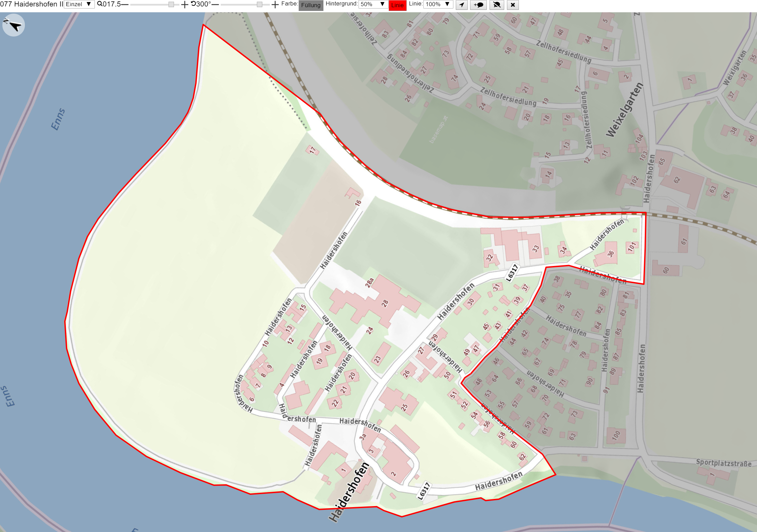
Task: Decrease zoom with the minus icon
Action: pos(125,4)
